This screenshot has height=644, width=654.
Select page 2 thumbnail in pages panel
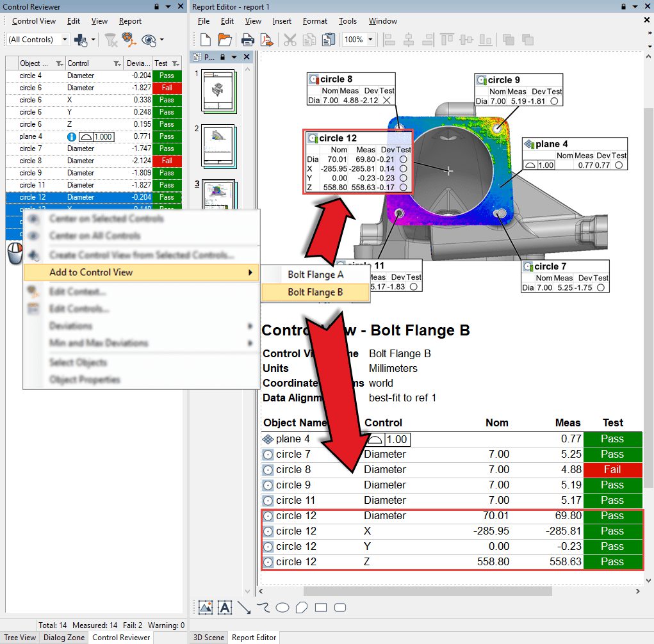218,145
